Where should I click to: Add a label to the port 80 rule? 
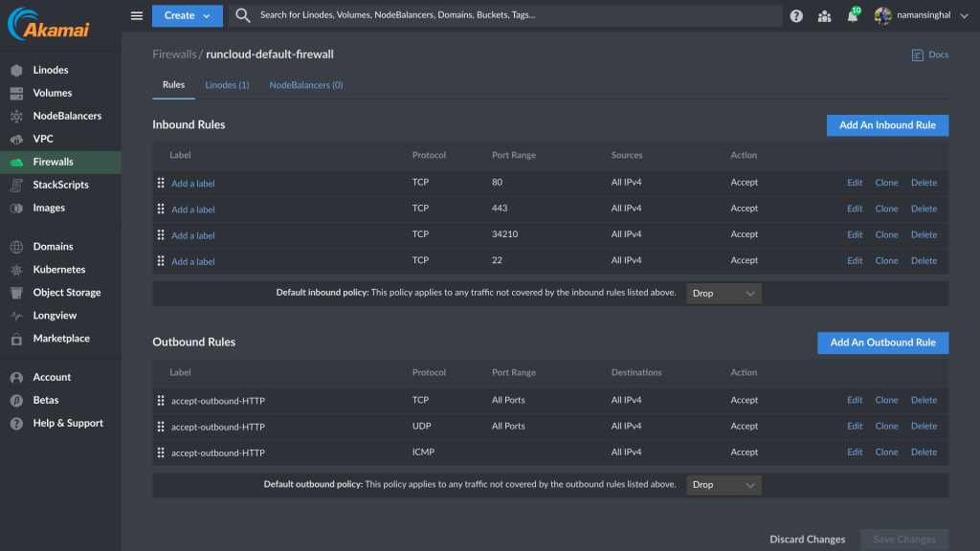pos(193,184)
